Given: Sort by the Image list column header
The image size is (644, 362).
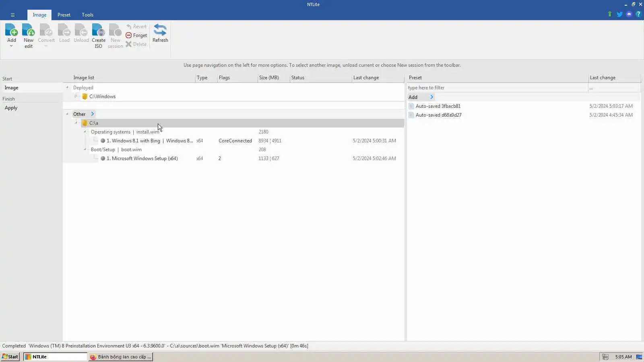Looking at the screenshot, I should [x=84, y=78].
